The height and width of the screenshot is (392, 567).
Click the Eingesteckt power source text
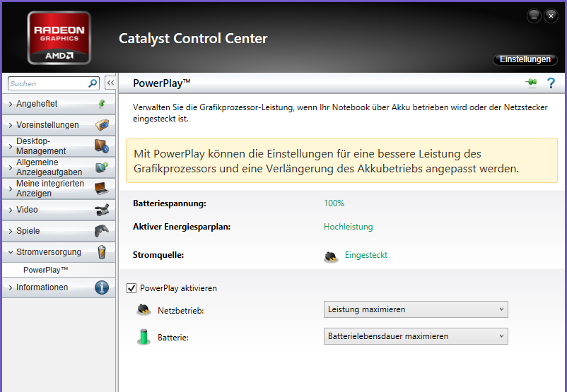coord(366,255)
